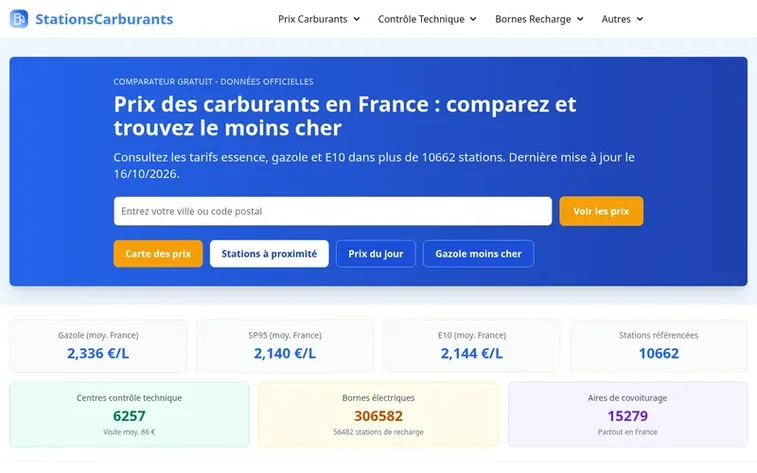Open Carte des prix
Viewport: 757px width, 473px height.
tap(158, 253)
